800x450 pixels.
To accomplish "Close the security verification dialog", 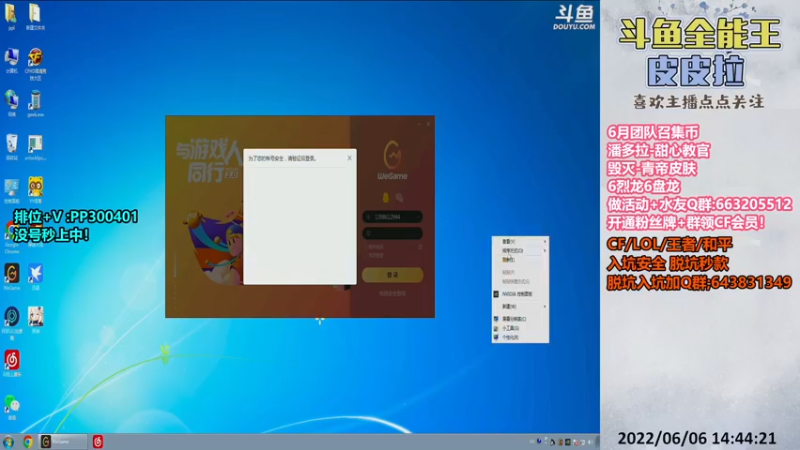I will [x=349, y=158].
